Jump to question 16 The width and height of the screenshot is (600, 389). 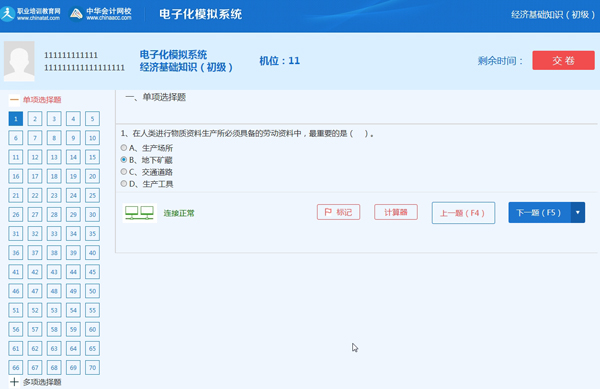click(16, 176)
